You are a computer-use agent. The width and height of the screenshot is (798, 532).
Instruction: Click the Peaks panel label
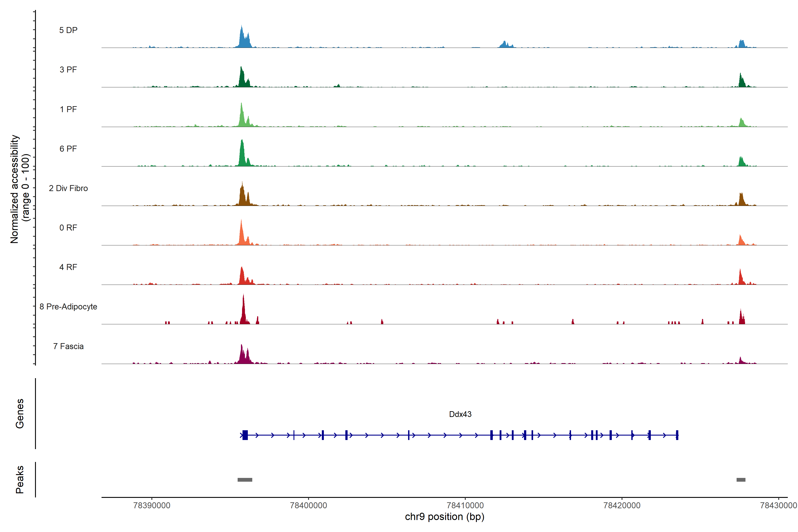(x=20, y=479)
